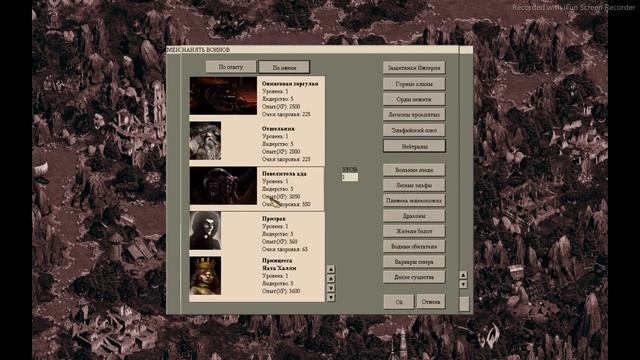Select the Принцесса Яата Халли portrait
Viewport: 640px width, 360px height.
[205, 276]
